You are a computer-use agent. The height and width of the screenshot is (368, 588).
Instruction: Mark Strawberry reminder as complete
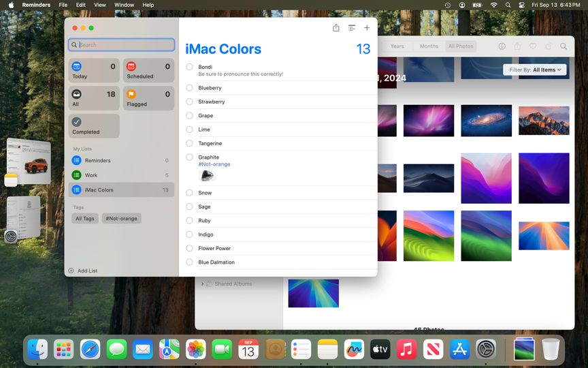189,102
